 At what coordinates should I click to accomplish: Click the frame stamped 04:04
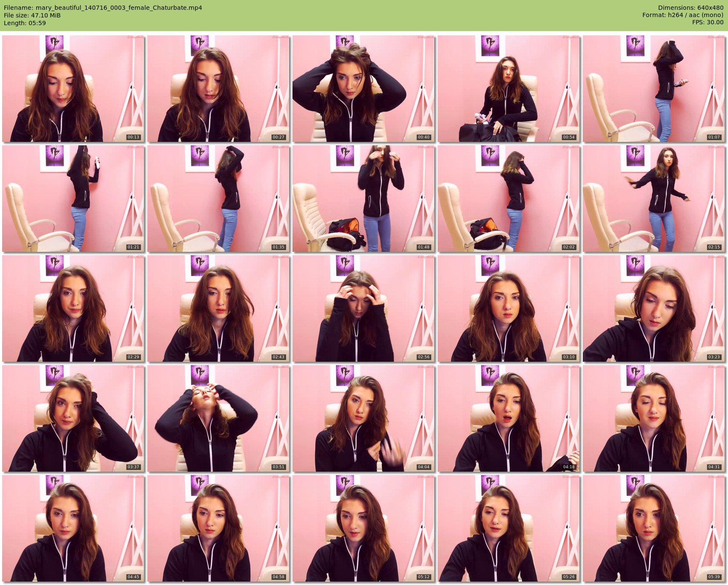(364, 418)
